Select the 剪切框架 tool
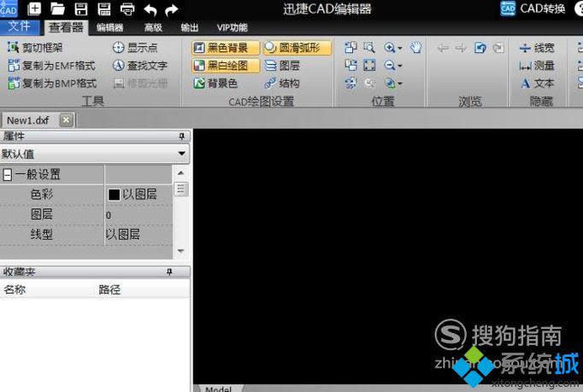583x392 pixels. [x=35, y=48]
